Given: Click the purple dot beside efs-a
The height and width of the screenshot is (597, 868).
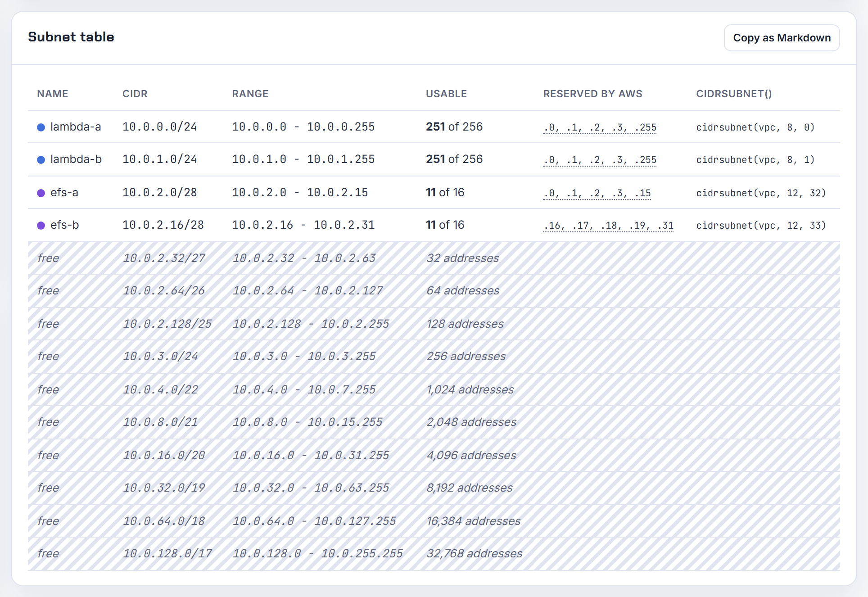Looking at the screenshot, I should pyautogui.click(x=41, y=193).
